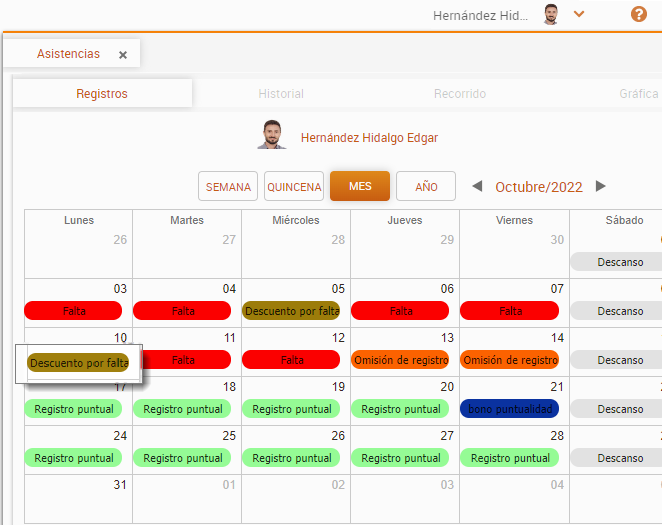
Task: Click Descuento por falta on day 05
Action: click(x=291, y=311)
